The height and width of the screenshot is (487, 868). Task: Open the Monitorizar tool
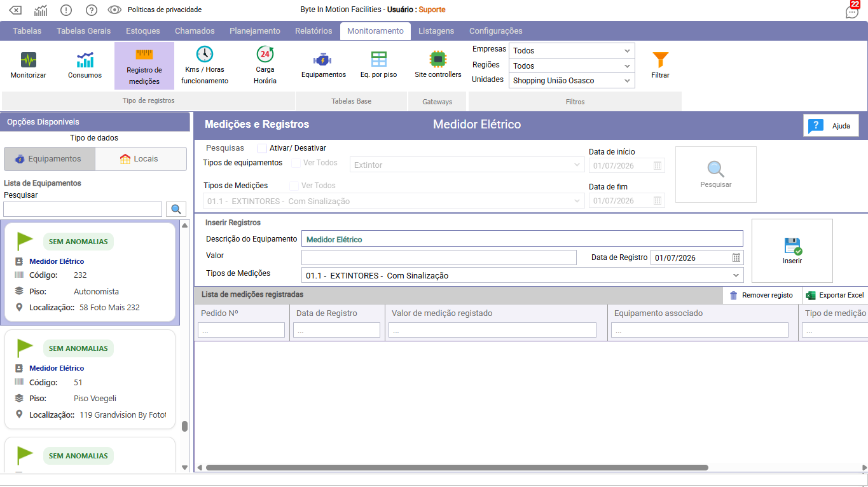[29, 65]
